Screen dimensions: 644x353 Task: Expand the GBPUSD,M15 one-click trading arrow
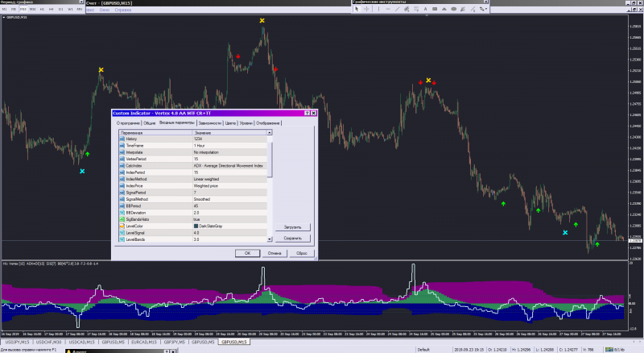click(4, 17)
